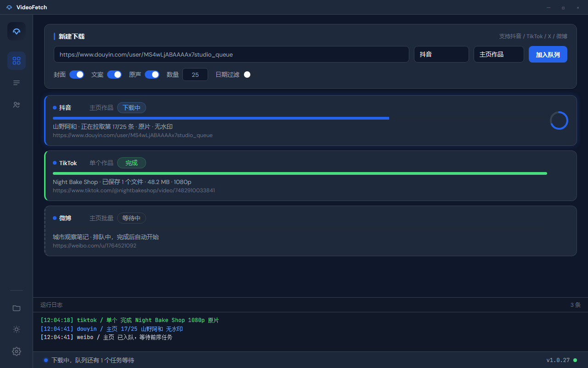
Task: Click the 单个作品 label on the TikTok card
Action: point(102,163)
